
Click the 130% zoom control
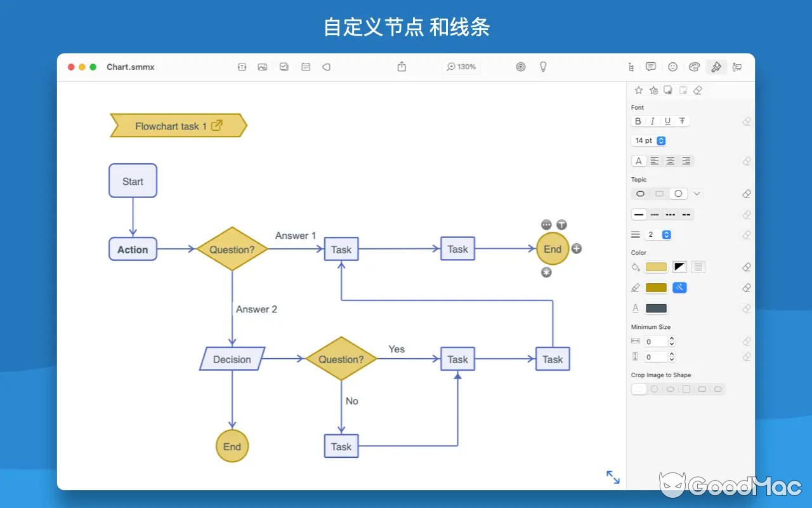[x=461, y=67]
